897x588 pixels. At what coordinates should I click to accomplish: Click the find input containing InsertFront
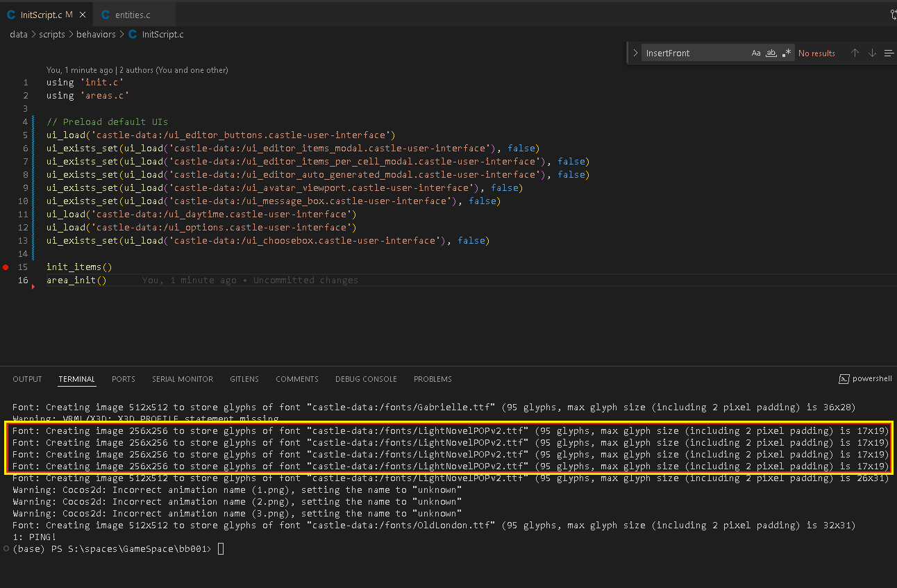click(x=694, y=53)
